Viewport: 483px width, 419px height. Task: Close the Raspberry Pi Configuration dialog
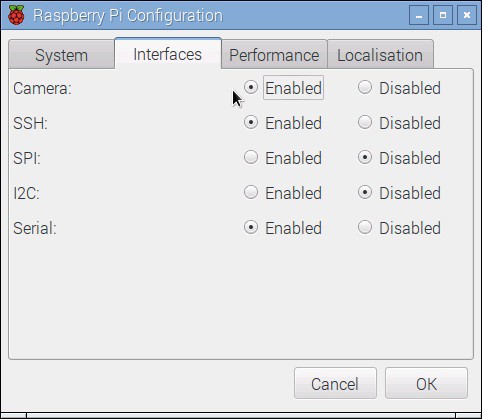[467, 15]
